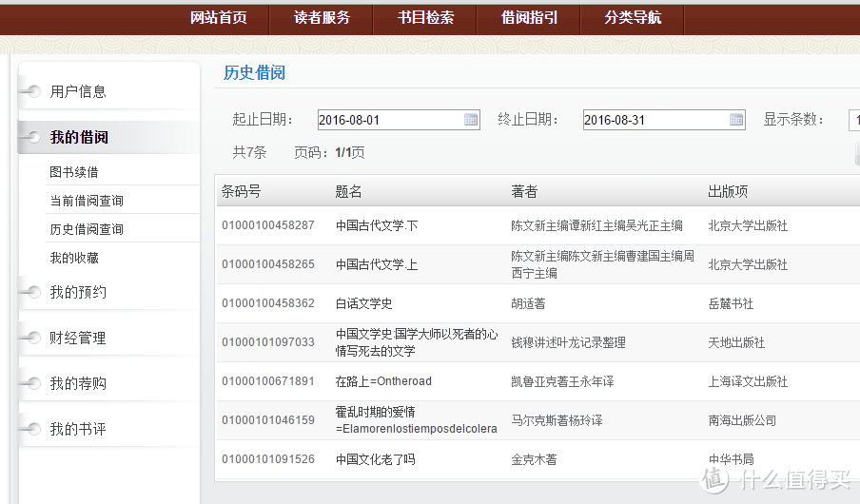
Task: Click the 出版项 column header
Action: click(x=728, y=191)
